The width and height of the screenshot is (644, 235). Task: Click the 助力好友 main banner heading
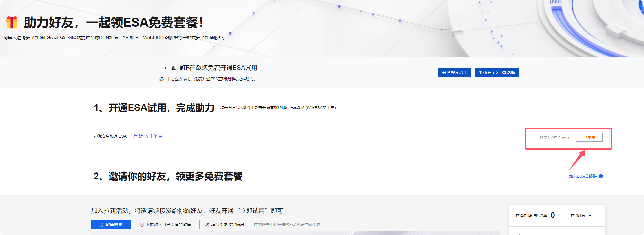pyautogui.click(x=113, y=23)
